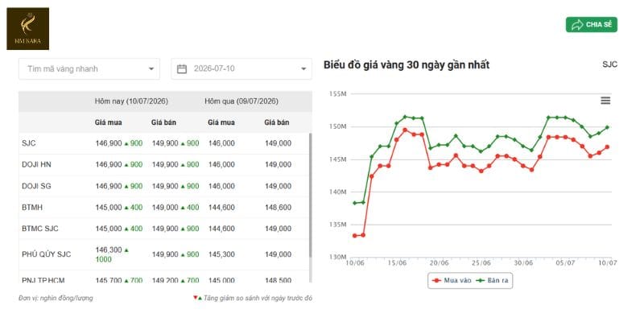The height and width of the screenshot is (322, 644).
Task: Click BTMH yesterday's sell price 148,600
Action: point(278,208)
